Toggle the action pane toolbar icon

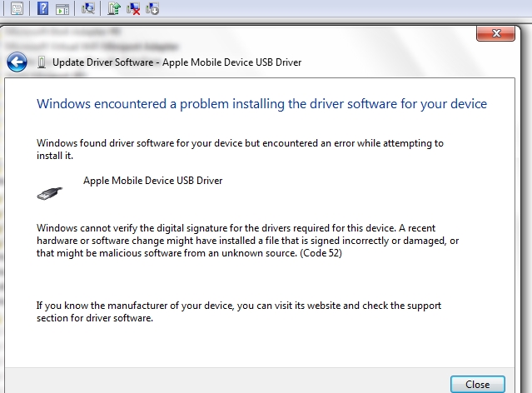pos(62,9)
